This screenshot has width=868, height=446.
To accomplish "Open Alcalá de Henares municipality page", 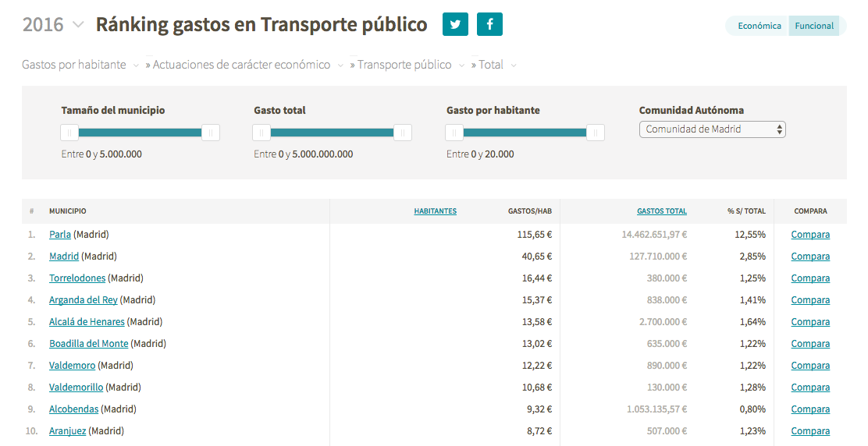I will (x=87, y=322).
